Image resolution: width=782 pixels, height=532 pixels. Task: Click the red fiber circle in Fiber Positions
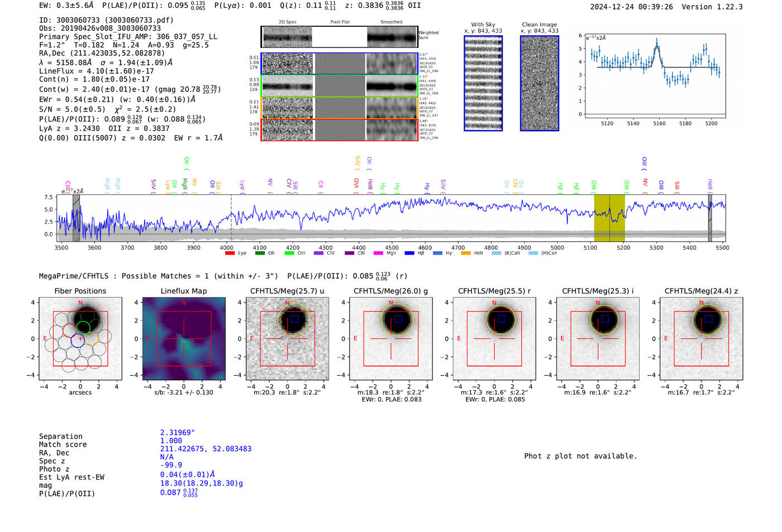70,329
